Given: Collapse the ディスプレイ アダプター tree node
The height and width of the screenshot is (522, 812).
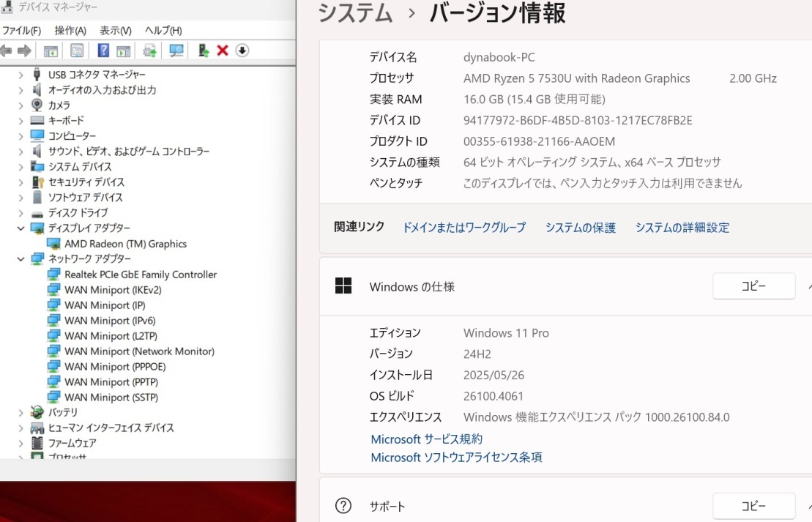Looking at the screenshot, I should coord(21,228).
